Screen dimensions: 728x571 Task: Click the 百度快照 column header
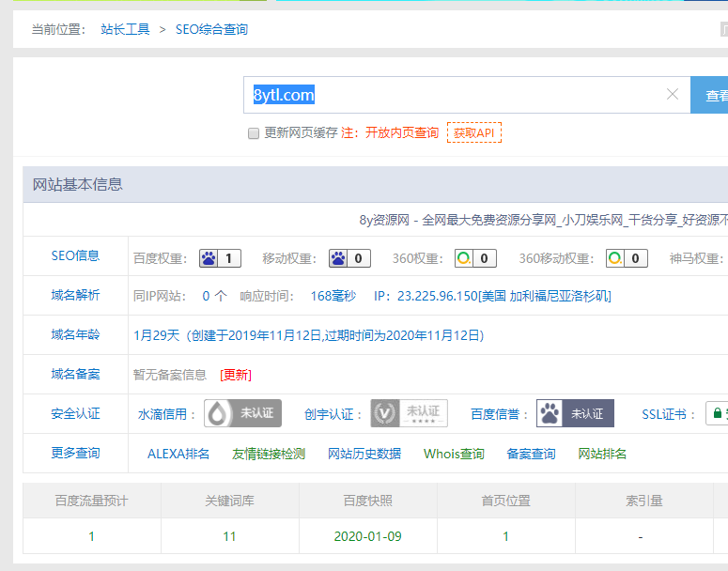367,501
